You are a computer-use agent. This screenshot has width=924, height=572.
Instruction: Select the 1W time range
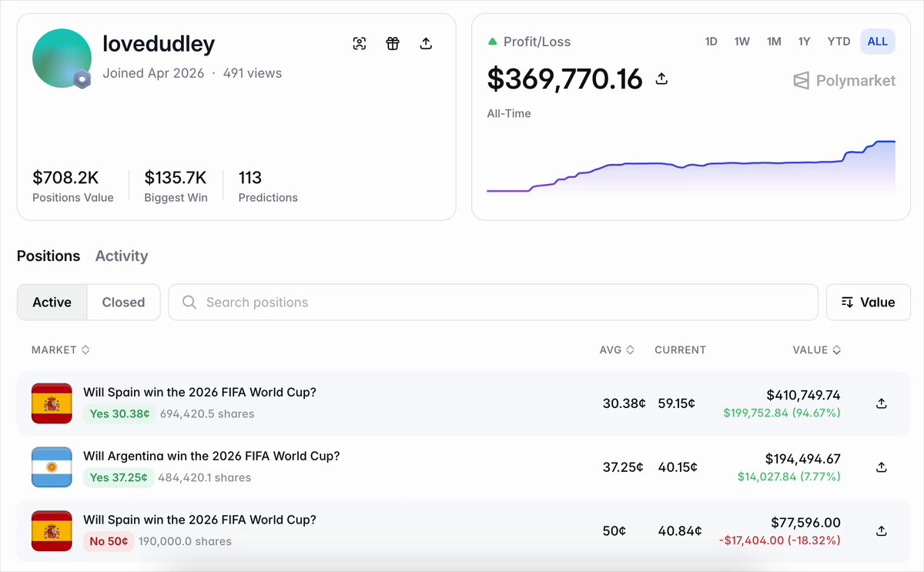[742, 42]
